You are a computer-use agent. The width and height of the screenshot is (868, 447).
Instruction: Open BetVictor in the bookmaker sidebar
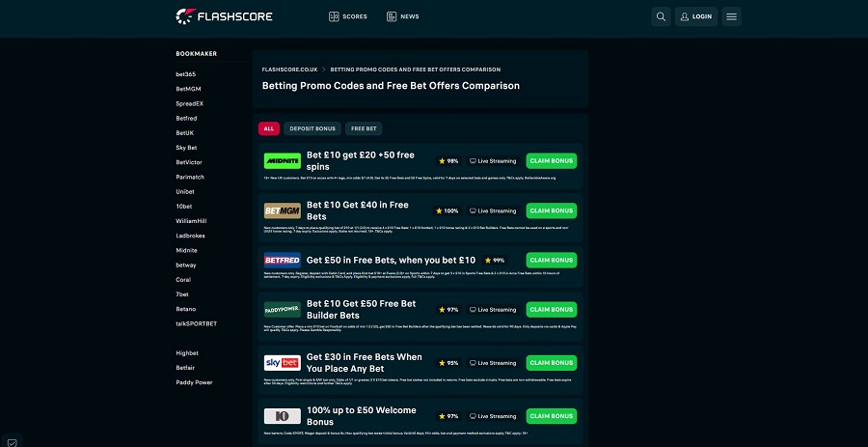[x=189, y=162]
